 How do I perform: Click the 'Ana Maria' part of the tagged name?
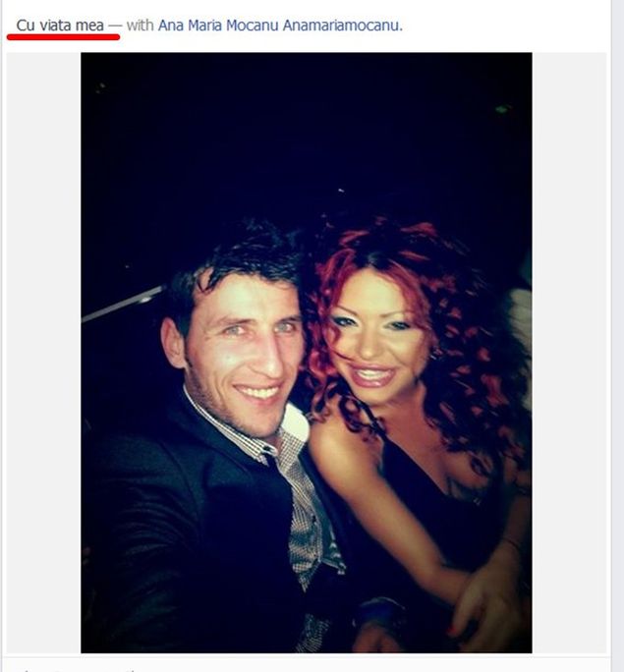pyautogui.click(x=190, y=26)
